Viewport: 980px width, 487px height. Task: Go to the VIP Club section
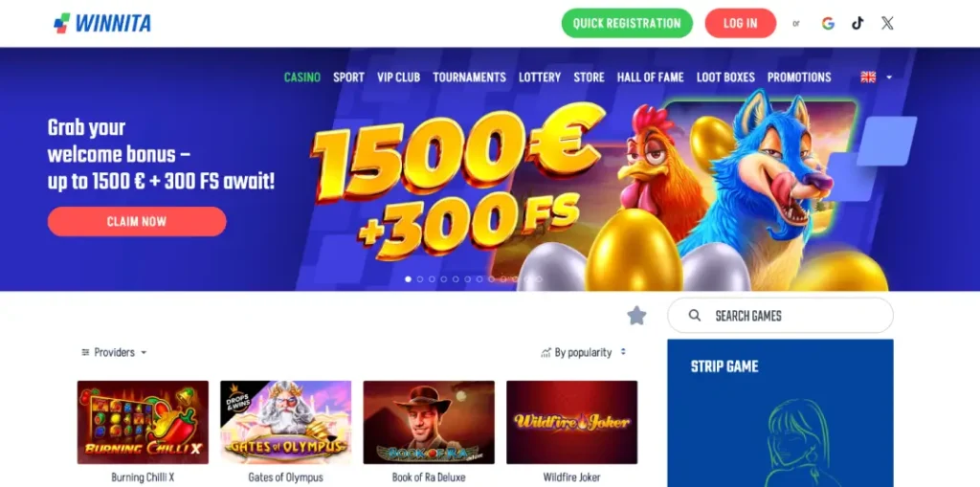coord(398,77)
